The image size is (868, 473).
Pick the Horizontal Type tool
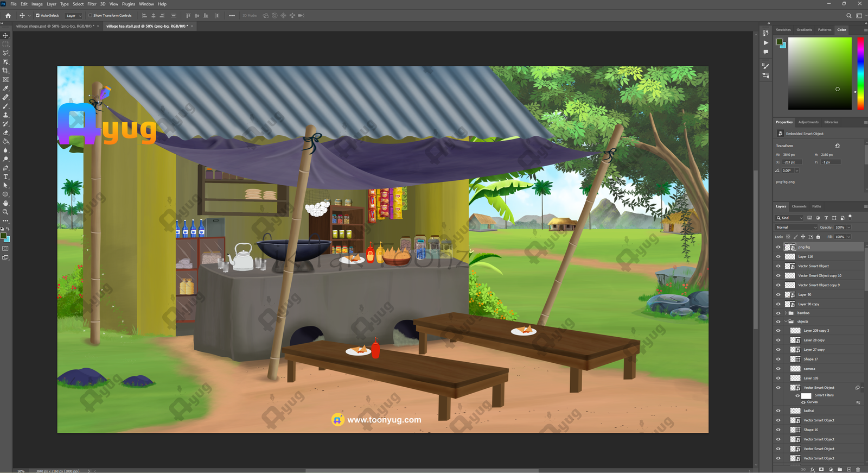point(5,177)
